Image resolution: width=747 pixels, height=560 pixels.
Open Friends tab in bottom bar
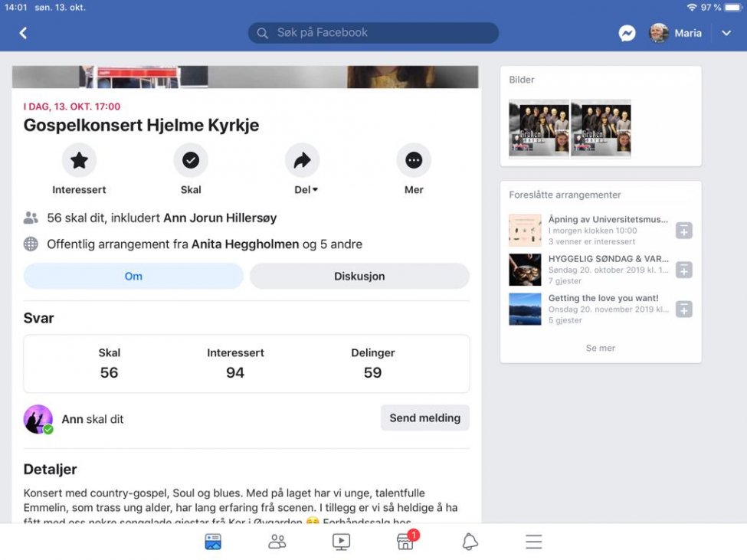tap(277, 542)
